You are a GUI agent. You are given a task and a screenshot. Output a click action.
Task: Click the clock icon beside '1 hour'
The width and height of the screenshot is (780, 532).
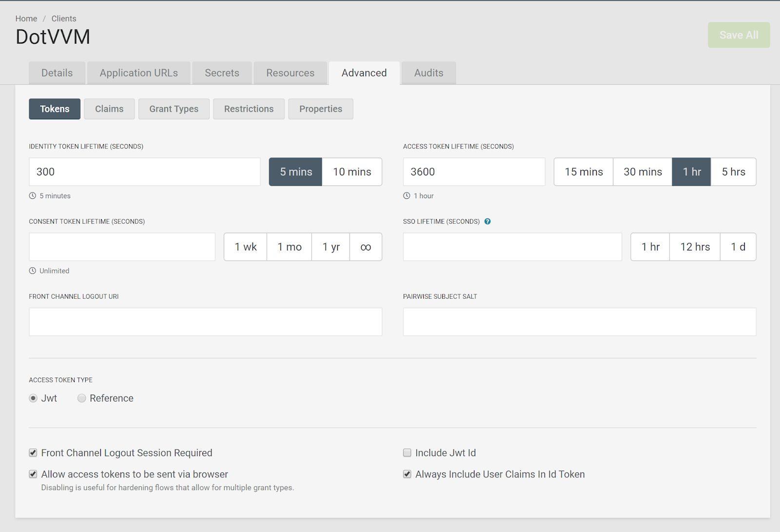pos(407,196)
